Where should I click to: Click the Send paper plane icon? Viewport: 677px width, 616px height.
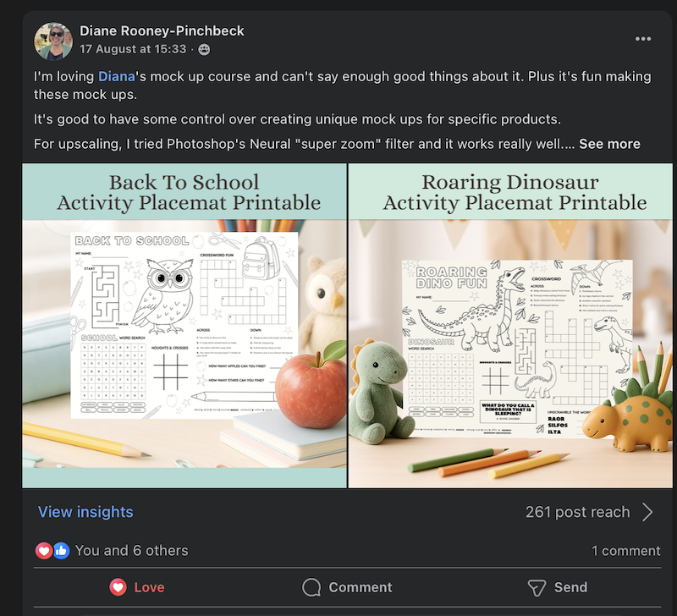tap(536, 587)
